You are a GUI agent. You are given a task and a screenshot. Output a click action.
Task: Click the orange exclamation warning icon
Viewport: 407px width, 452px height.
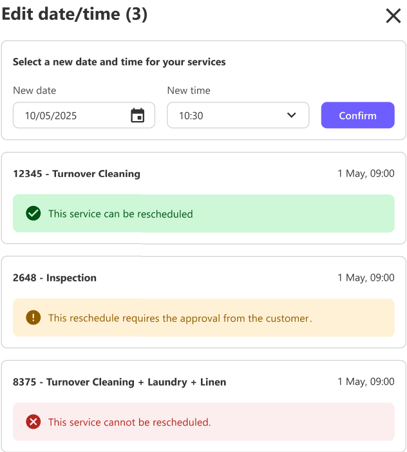pos(33,317)
